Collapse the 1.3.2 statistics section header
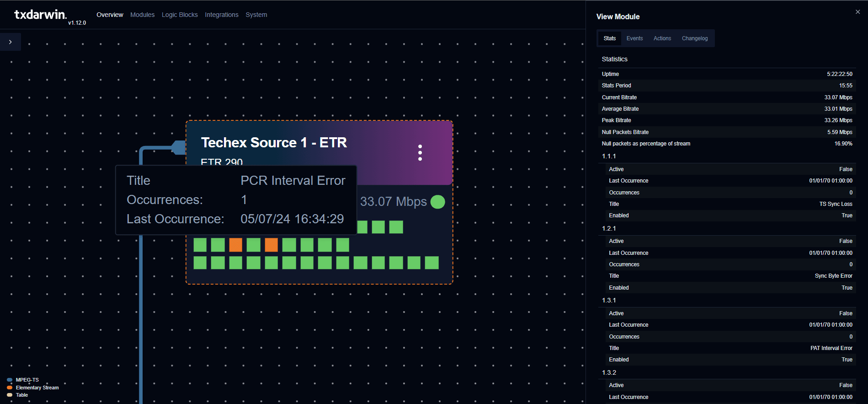The width and height of the screenshot is (868, 404). tap(609, 373)
